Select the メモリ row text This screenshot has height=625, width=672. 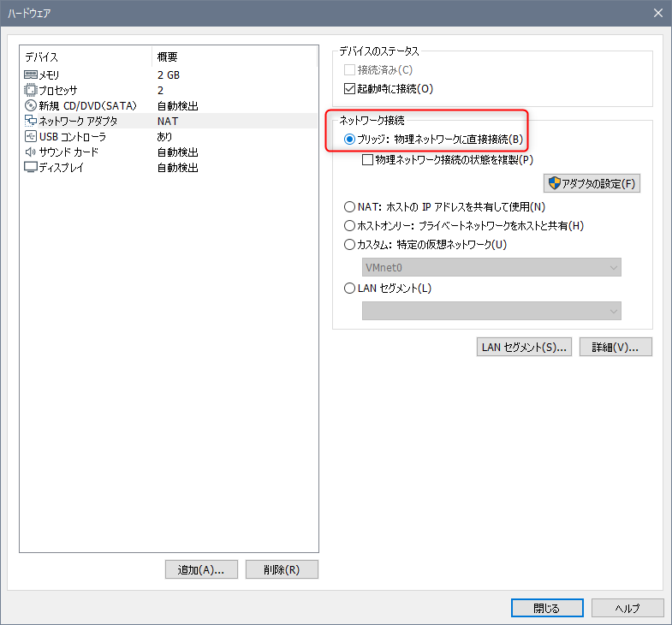[x=50, y=75]
